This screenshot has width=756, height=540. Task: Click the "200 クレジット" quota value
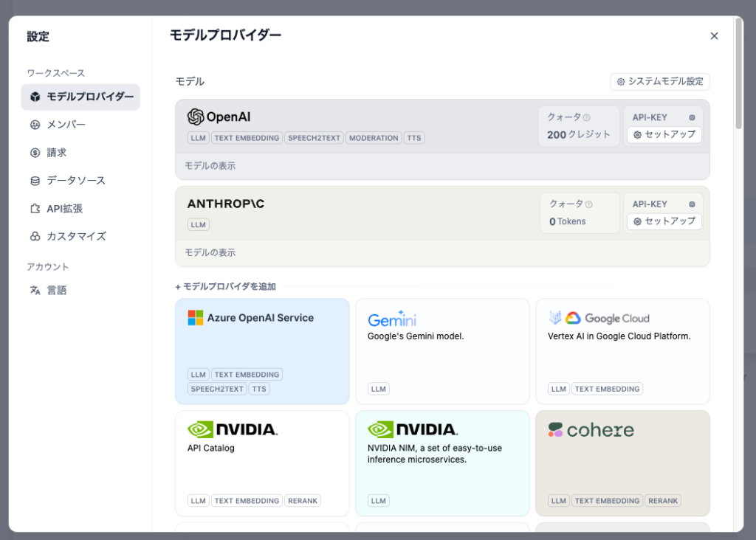579,135
